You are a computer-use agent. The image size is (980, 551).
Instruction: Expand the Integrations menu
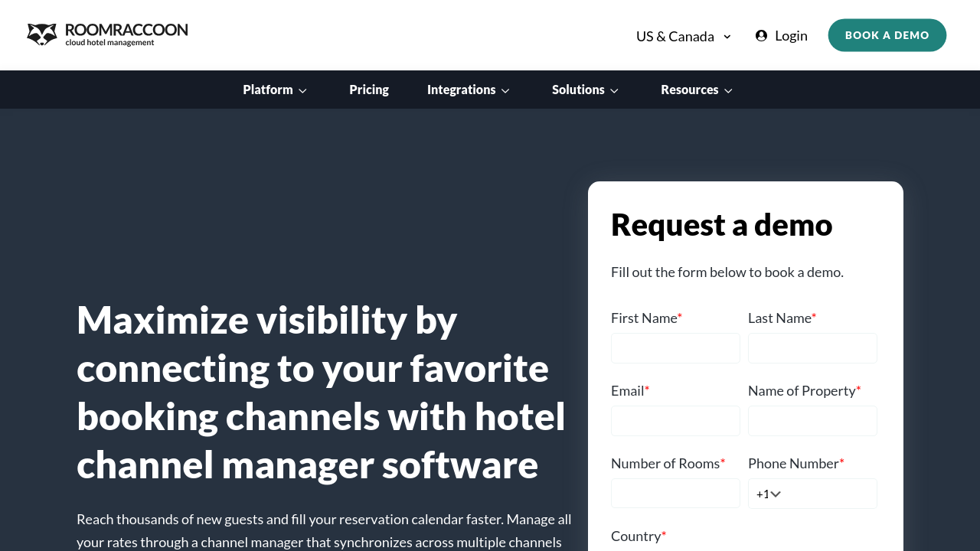(461, 90)
